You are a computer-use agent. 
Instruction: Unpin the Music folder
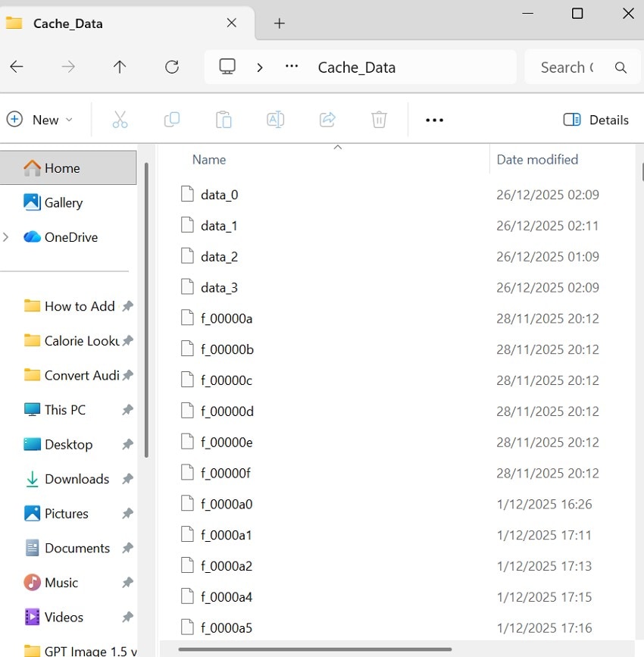127,582
